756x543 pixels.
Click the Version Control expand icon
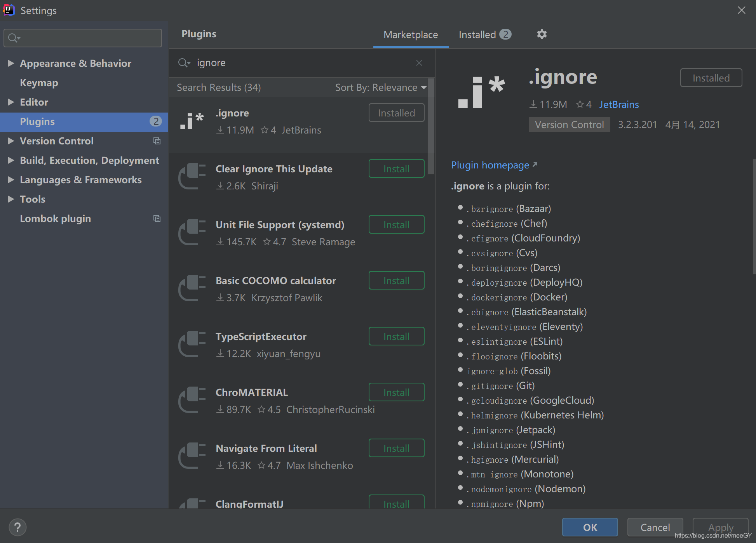tap(10, 141)
